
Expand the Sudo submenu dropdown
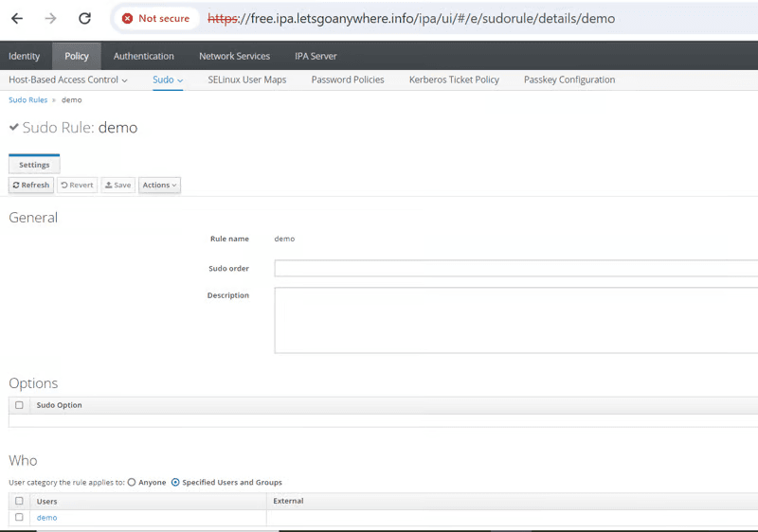coord(168,80)
